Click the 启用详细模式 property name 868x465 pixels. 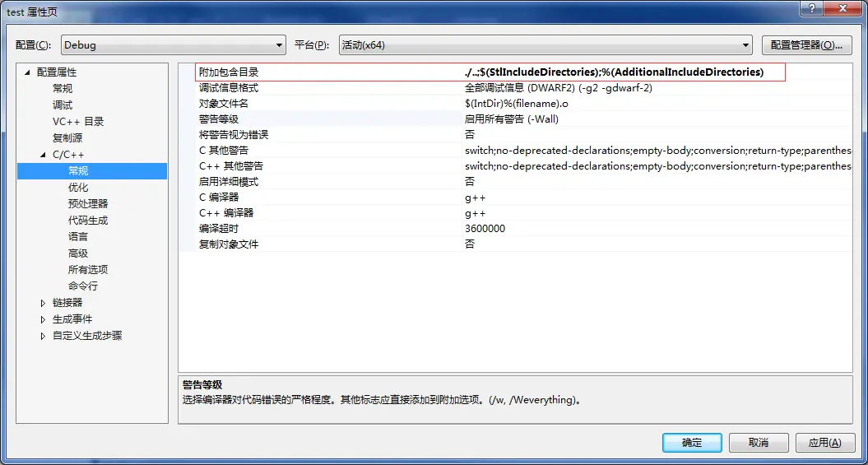tap(229, 181)
